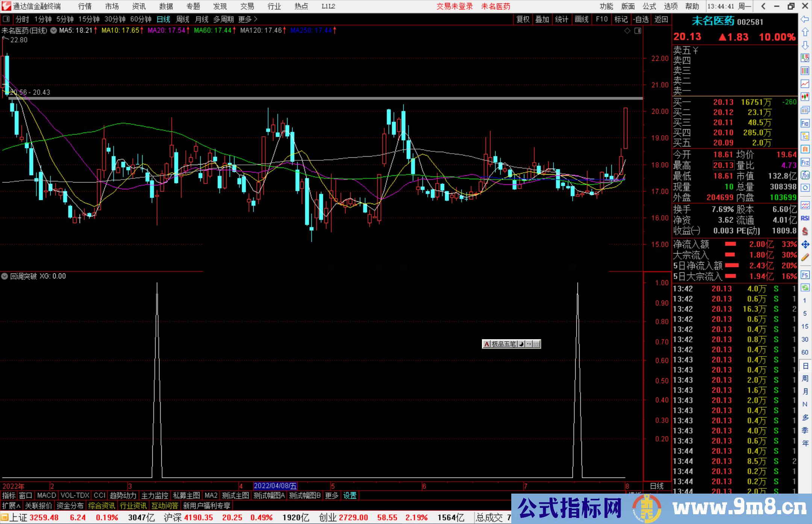Screen dimensions: 812x524
Task: Switch to weekly period 周 in sidebar
Action: point(805,378)
